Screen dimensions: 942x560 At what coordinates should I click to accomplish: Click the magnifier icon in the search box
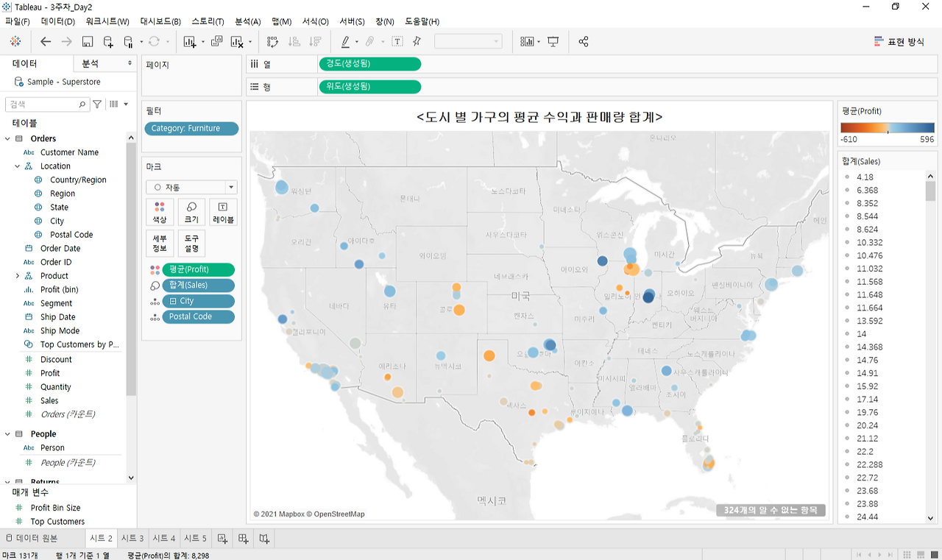82,104
